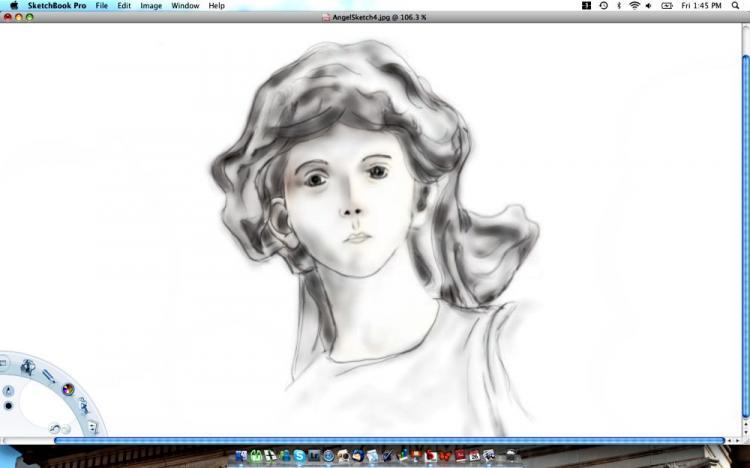Open the Trash in the Dock
Viewport: 750px width, 468px height.
(511, 455)
